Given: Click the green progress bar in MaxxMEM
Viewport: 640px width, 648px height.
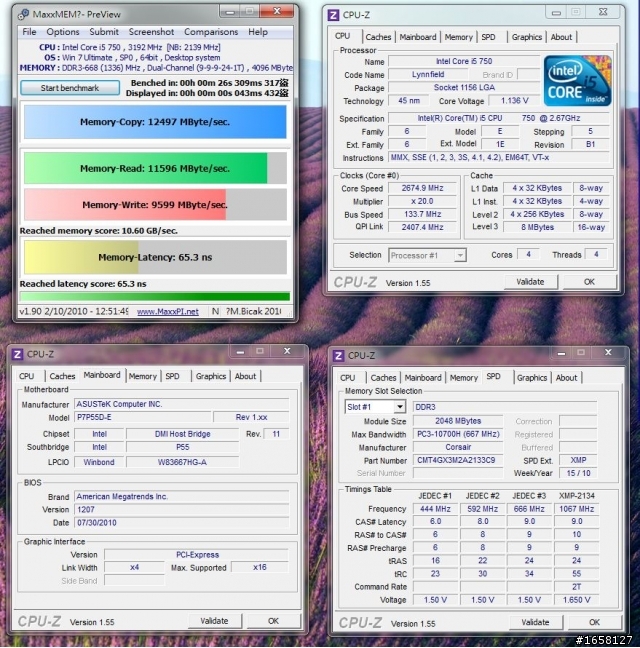Looking at the screenshot, I should [x=155, y=296].
